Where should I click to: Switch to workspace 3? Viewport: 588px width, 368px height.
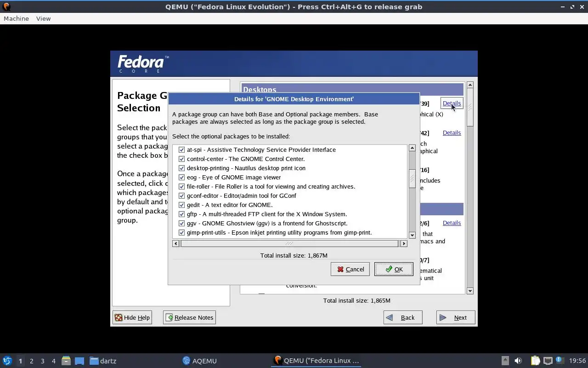pos(42,361)
